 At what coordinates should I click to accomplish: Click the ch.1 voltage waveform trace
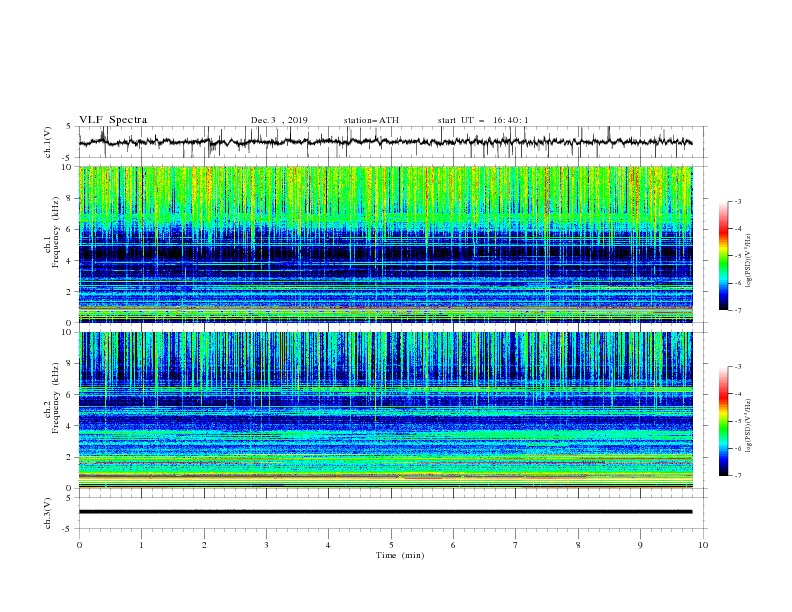[385, 142]
